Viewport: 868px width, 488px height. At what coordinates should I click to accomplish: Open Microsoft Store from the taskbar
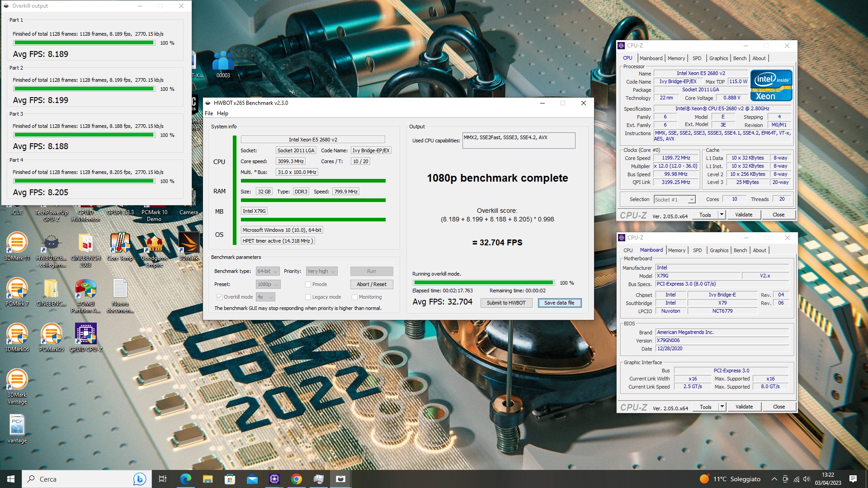230,479
